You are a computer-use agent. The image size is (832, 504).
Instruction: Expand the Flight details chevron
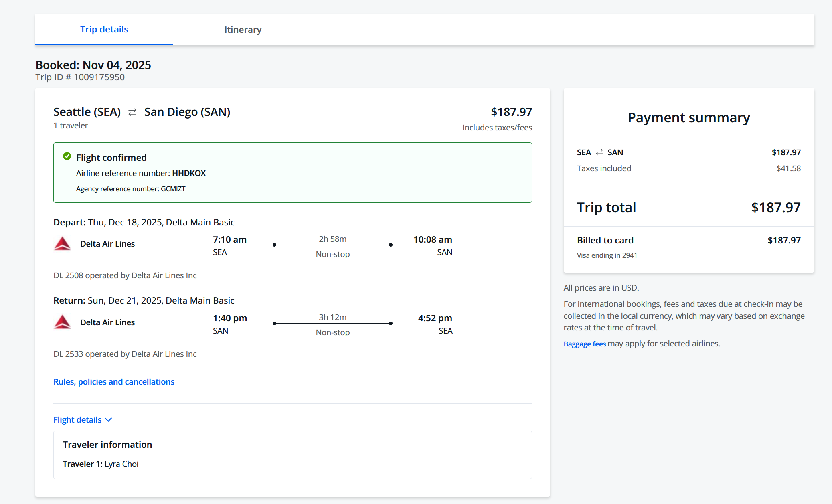click(108, 420)
